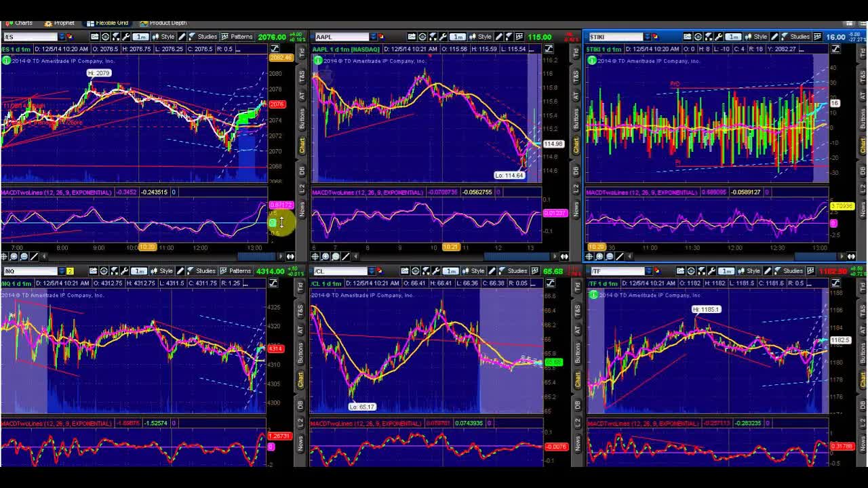Viewport: 868px width, 488px height.
Task: Click $TIKI chart bottom scrollbar thumb
Action: point(815,256)
